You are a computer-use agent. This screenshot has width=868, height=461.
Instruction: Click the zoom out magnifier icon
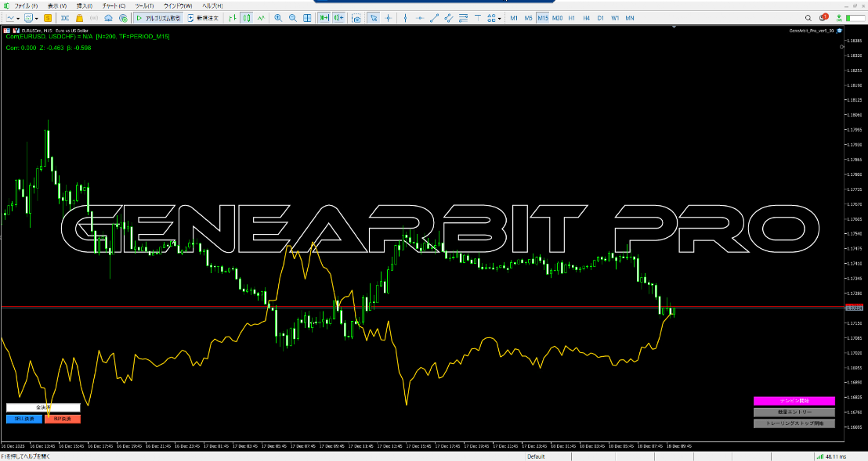(293, 17)
